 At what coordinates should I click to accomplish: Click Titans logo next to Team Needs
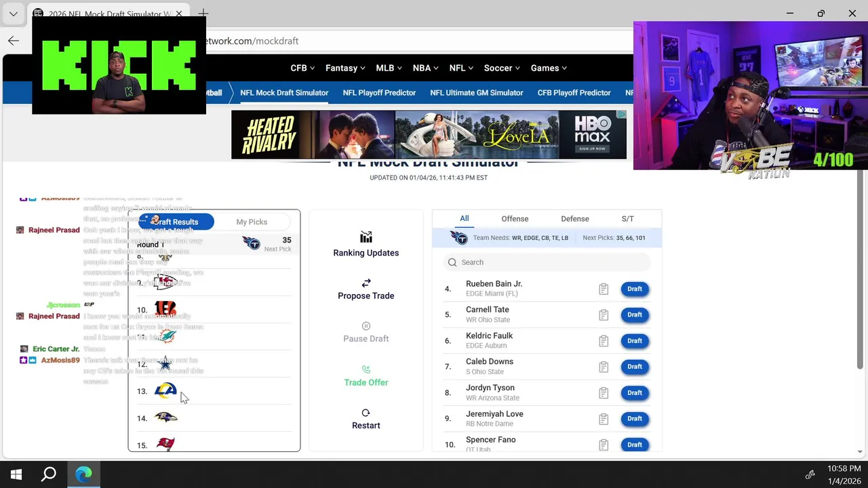click(x=458, y=238)
